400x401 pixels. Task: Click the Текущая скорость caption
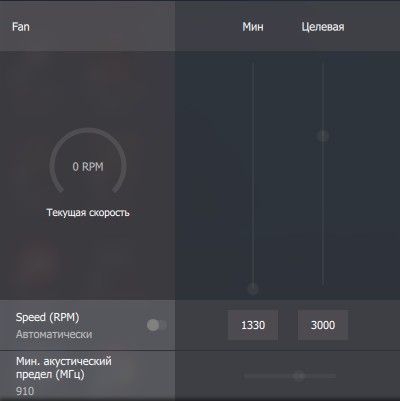88,213
